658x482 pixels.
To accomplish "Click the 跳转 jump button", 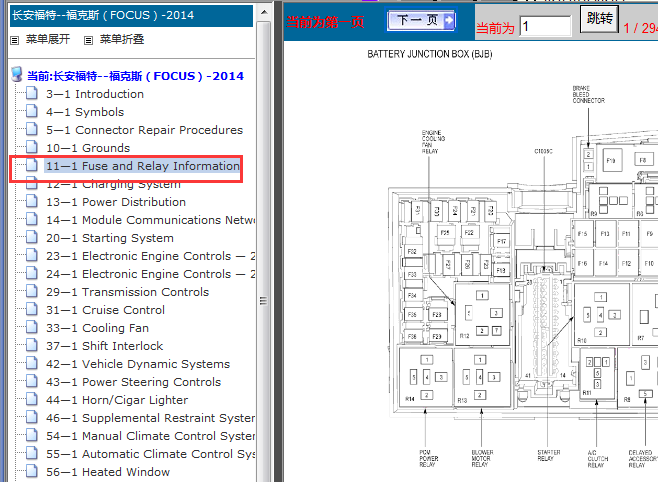I will coord(599,18).
